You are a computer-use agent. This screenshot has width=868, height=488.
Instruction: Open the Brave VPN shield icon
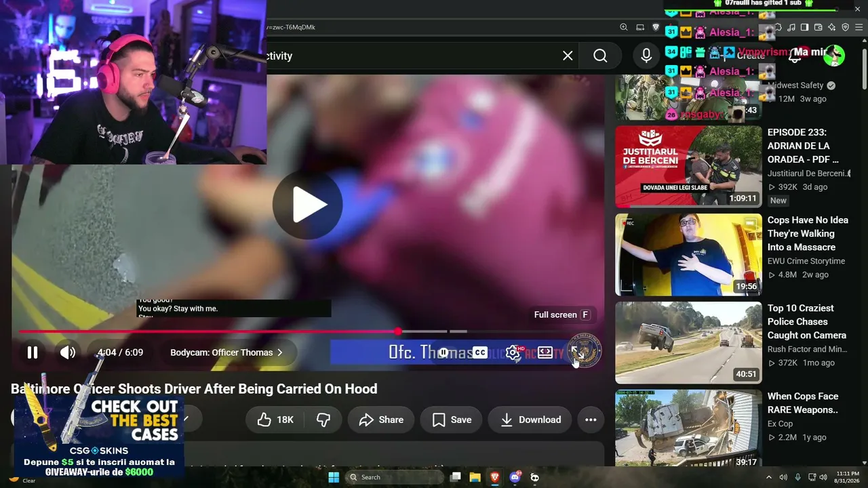point(846,27)
